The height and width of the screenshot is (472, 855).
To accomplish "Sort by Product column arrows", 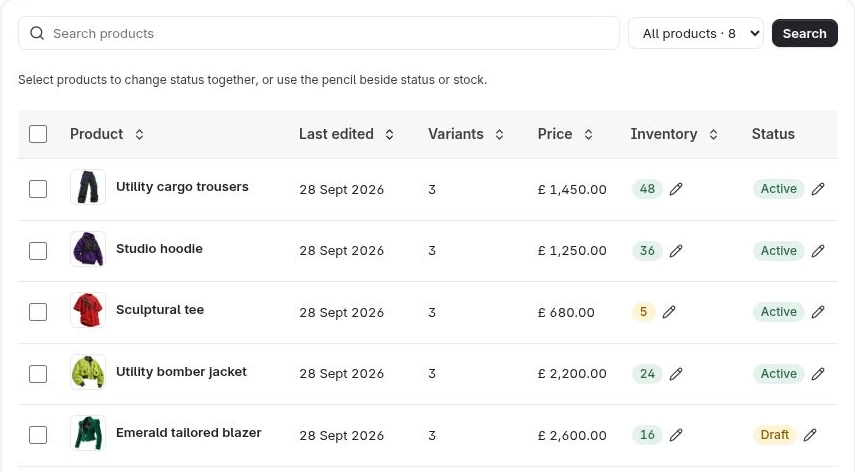I will (140, 135).
